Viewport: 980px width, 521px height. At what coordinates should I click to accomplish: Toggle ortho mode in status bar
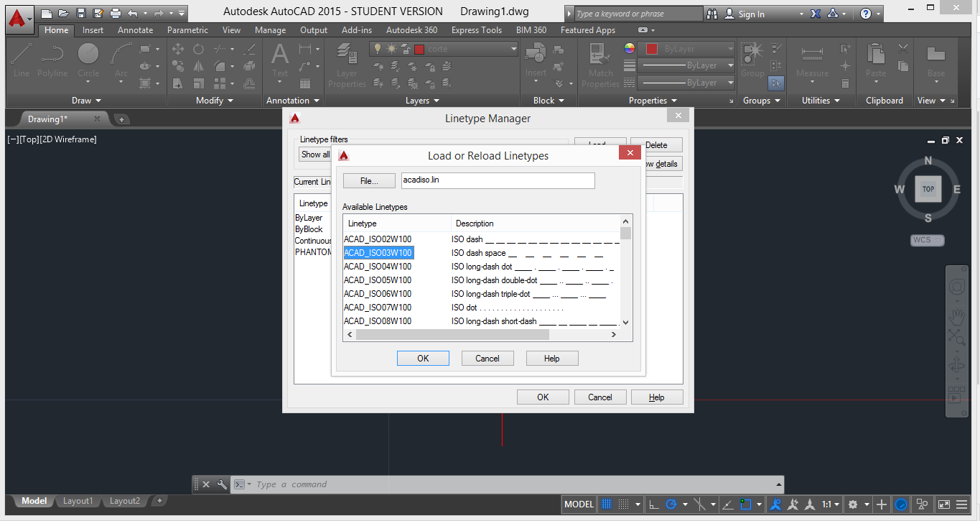coord(654,504)
